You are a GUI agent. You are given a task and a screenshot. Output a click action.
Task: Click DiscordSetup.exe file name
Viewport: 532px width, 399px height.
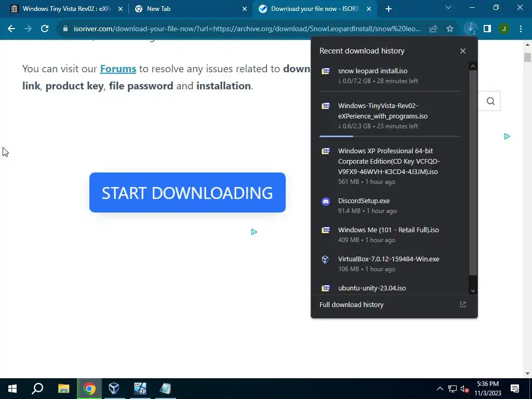[x=364, y=201]
